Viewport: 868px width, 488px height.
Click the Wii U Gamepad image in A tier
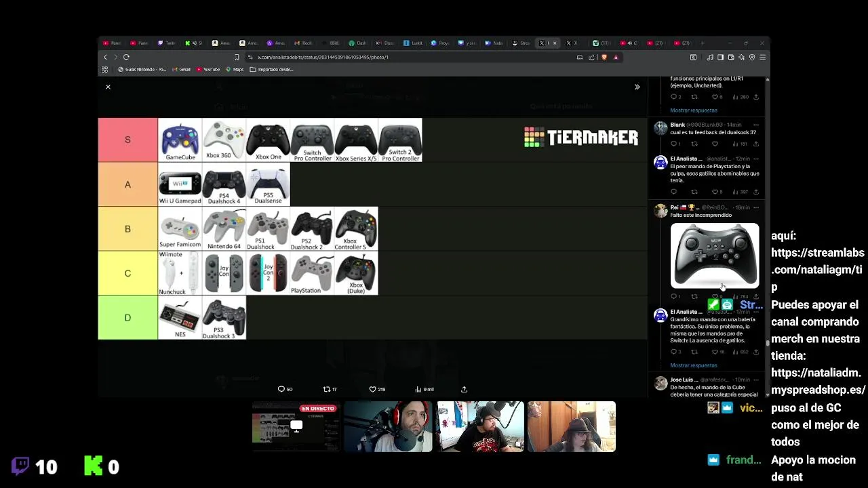pyautogui.click(x=180, y=184)
